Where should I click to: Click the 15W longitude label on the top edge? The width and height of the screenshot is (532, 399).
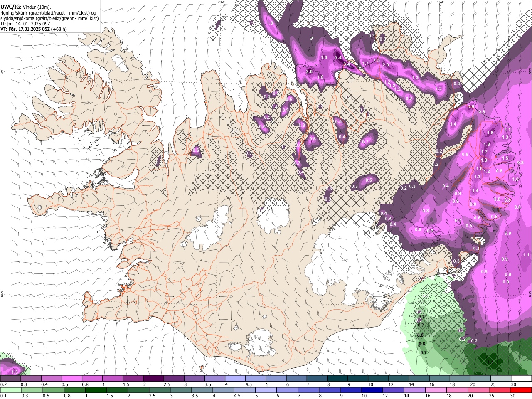click(440, 2)
